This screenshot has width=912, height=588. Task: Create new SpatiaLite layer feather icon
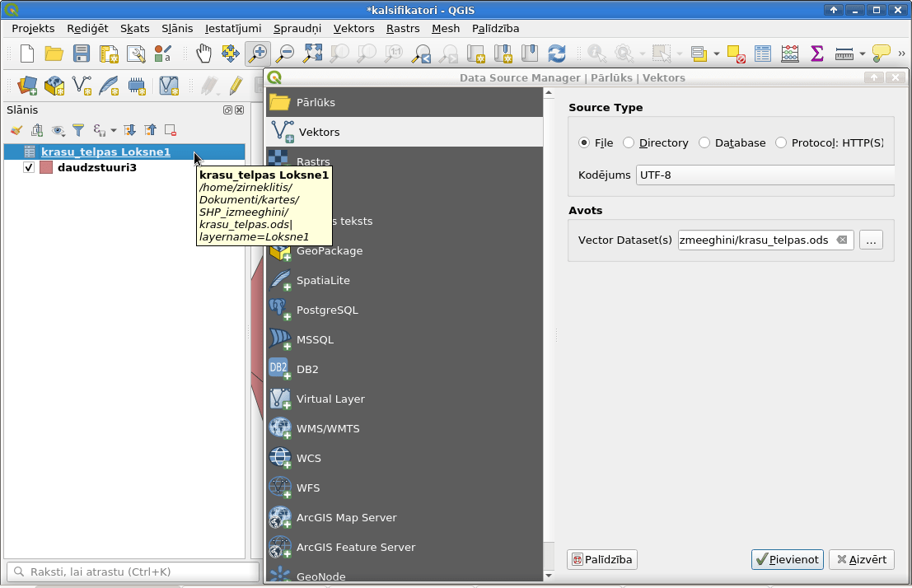[x=110, y=86]
